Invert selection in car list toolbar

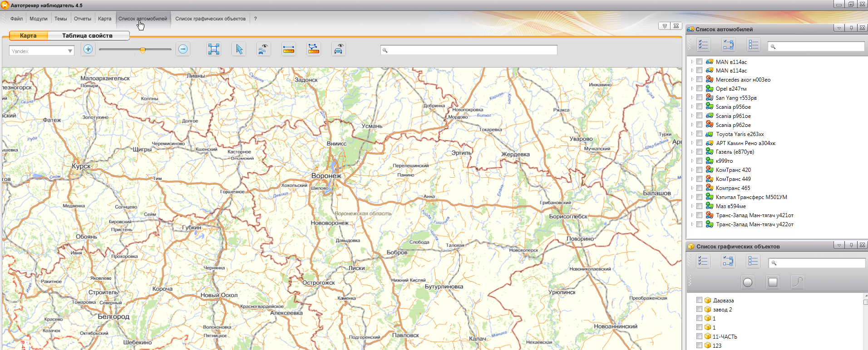pyautogui.click(x=729, y=45)
